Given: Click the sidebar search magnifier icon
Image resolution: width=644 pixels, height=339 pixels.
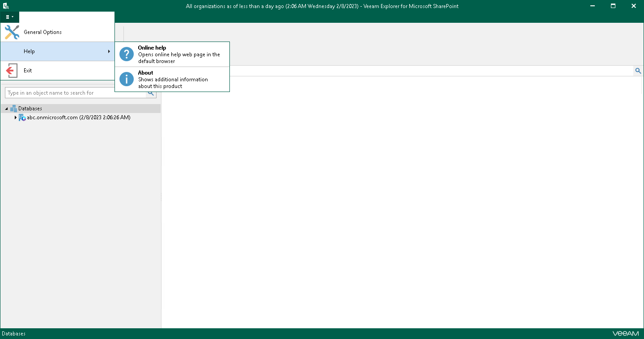Looking at the screenshot, I should (x=151, y=92).
